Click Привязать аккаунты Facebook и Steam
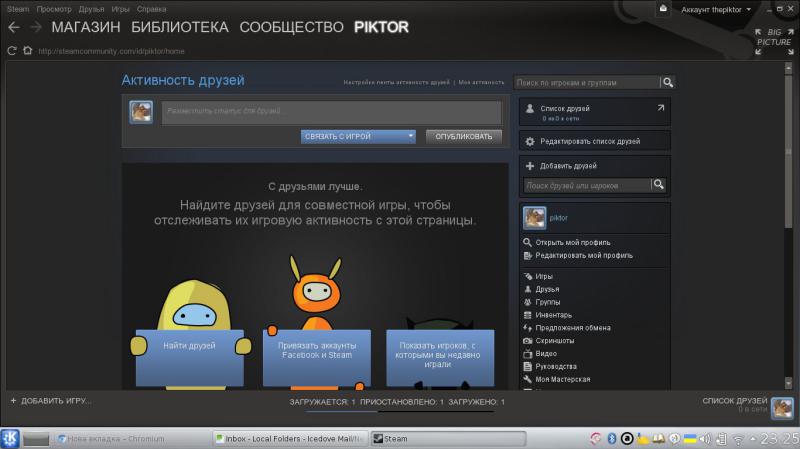The width and height of the screenshot is (800, 449). click(317, 358)
